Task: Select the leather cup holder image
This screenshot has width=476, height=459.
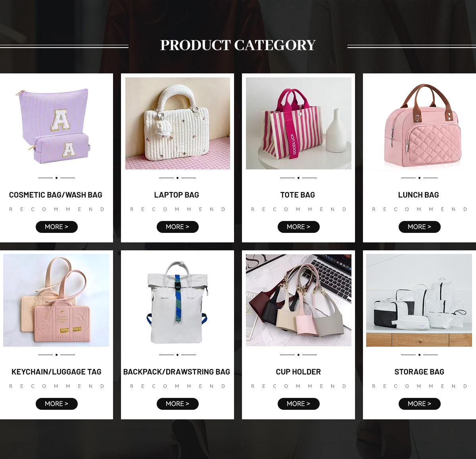Action: pyautogui.click(x=299, y=300)
